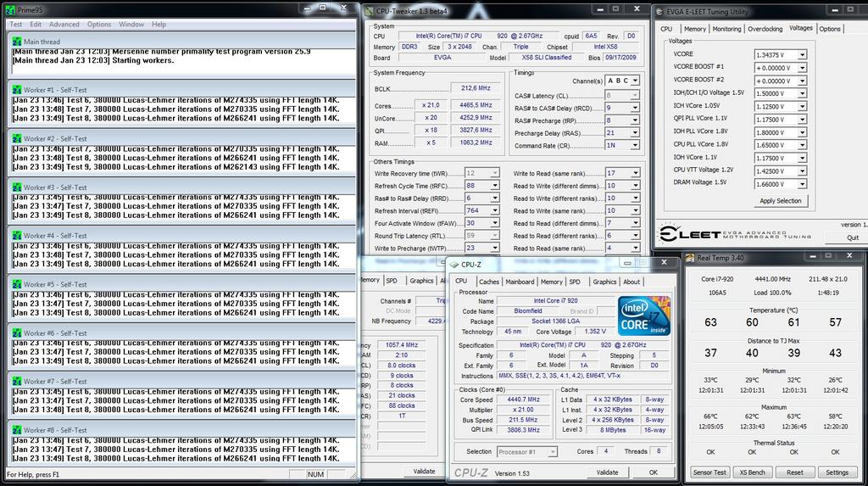Image resolution: width=868 pixels, height=486 pixels.
Task: Click the Worker #1 Self-Test icon
Action: tap(16, 90)
